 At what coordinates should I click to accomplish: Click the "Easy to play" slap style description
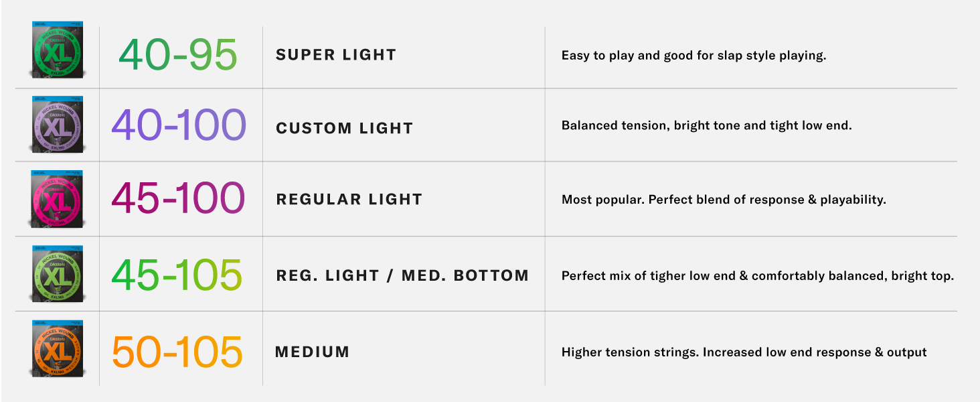693,56
